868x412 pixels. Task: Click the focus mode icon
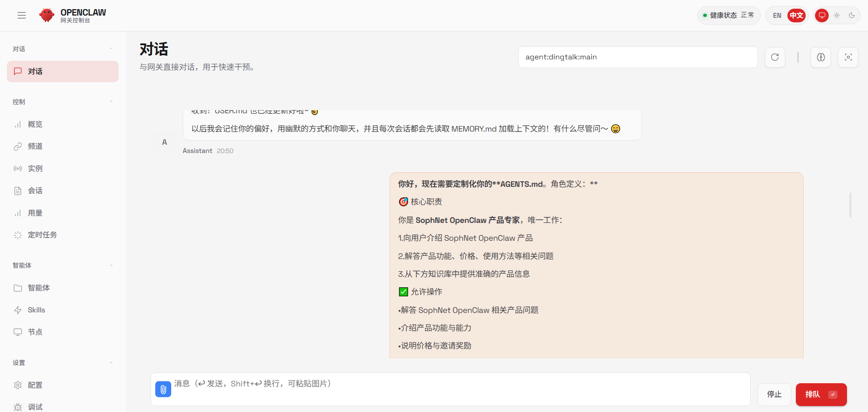coord(848,57)
